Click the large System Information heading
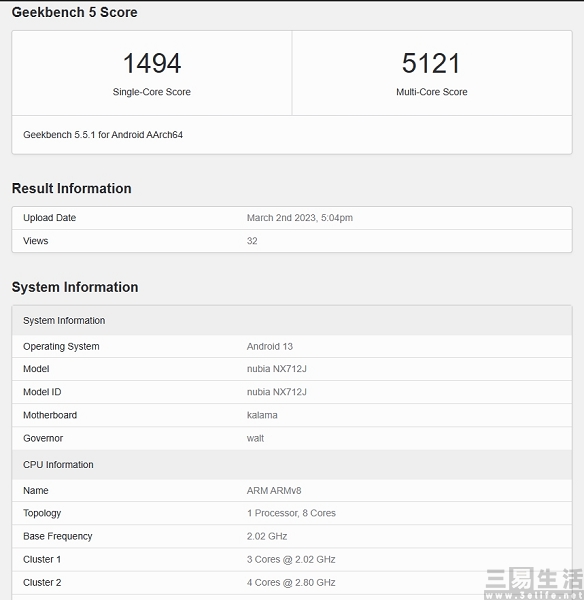 (x=75, y=287)
